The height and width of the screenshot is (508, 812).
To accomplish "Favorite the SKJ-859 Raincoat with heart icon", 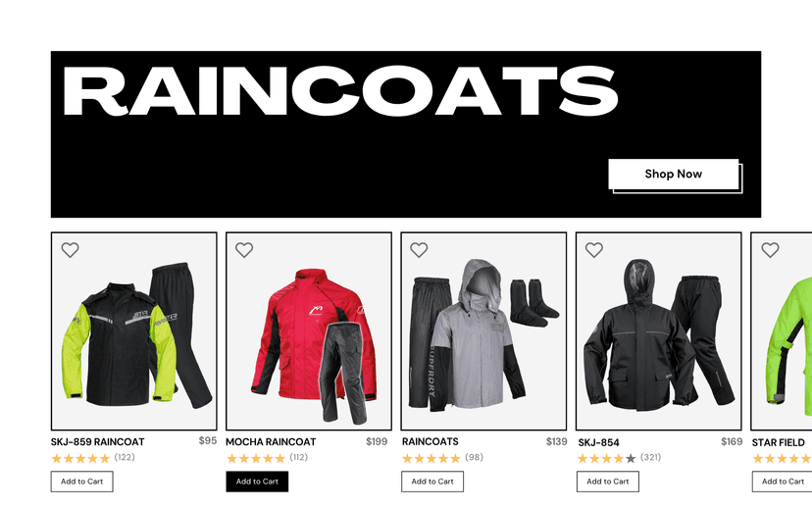I will coord(70,250).
